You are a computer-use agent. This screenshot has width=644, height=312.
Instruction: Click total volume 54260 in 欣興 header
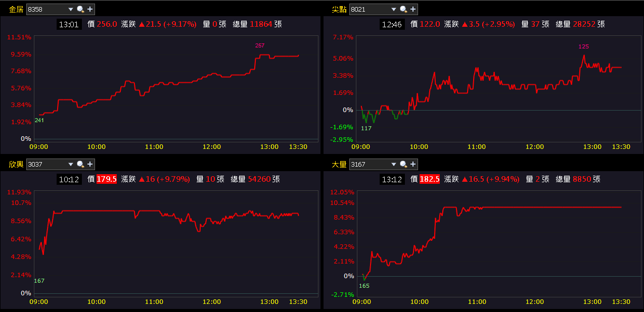pyautogui.click(x=259, y=179)
